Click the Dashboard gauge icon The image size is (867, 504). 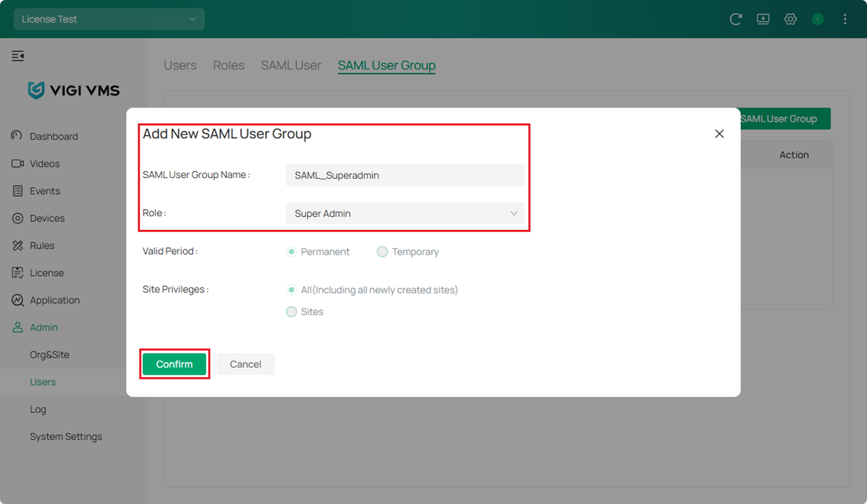tap(17, 136)
